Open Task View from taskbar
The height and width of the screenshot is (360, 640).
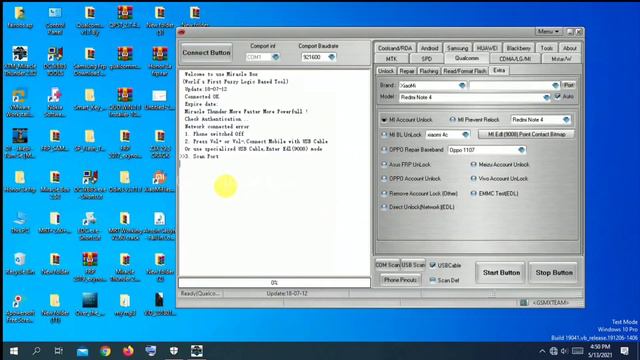click(59, 351)
